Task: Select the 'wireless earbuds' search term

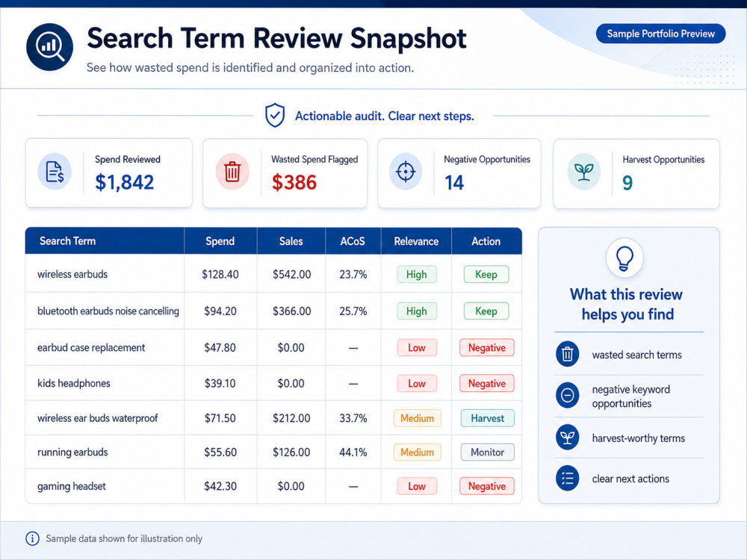Action: (x=72, y=274)
